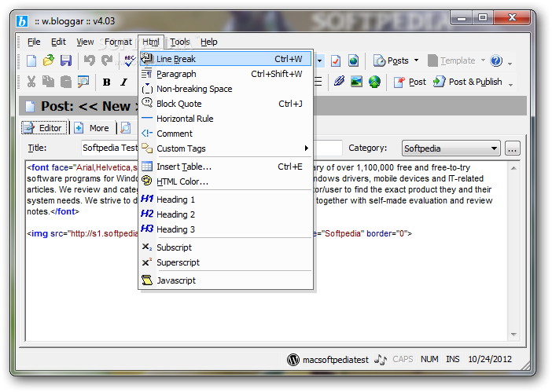The image size is (552, 392).
Task: Click the Open folder icon in toolbar
Action: coord(49,60)
